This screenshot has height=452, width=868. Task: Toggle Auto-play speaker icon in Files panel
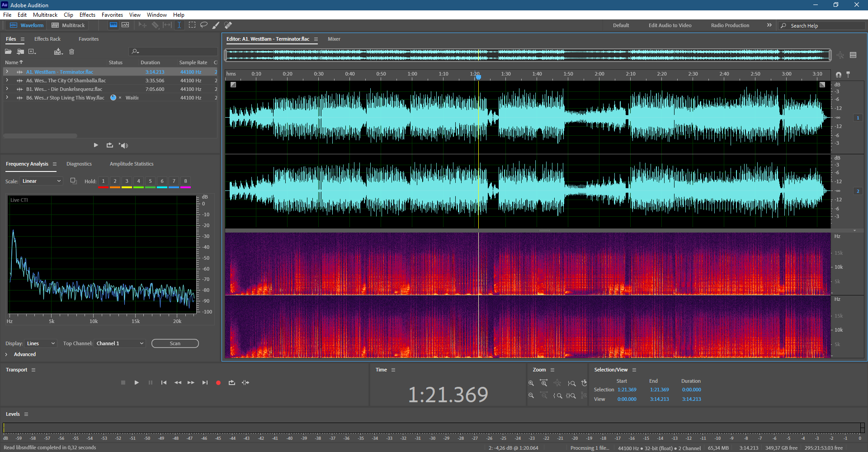[x=123, y=145]
